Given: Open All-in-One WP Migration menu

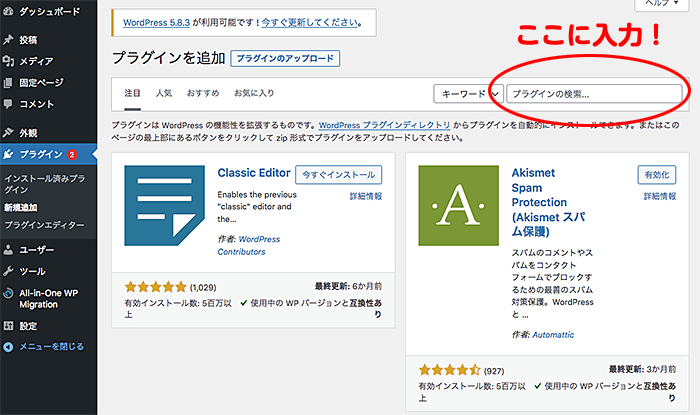Looking at the screenshot, I should 49,299.
